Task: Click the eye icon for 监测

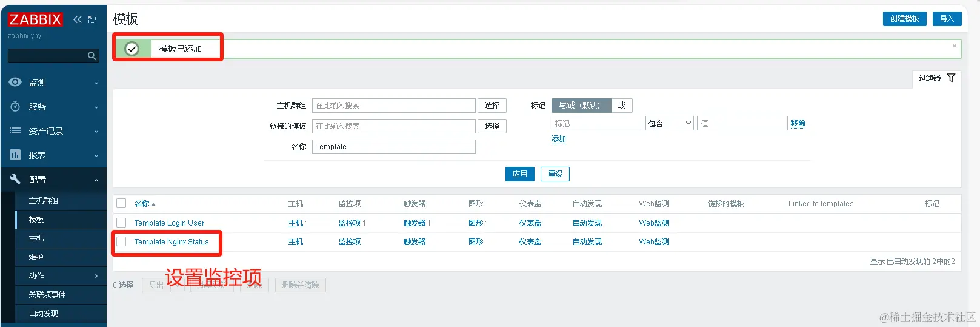Action: click(15, 82)
